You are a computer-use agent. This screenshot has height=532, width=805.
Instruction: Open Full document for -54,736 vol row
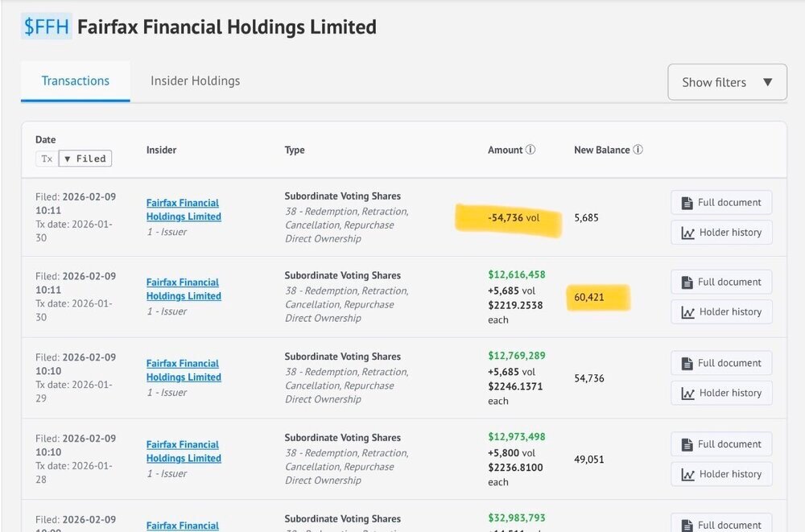721,202
